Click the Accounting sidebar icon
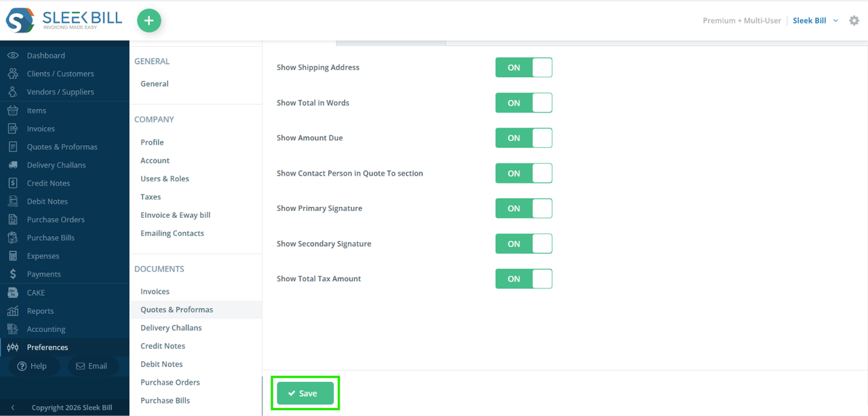The width and height of the screenshot is (868, 416). tap(13, 329)
